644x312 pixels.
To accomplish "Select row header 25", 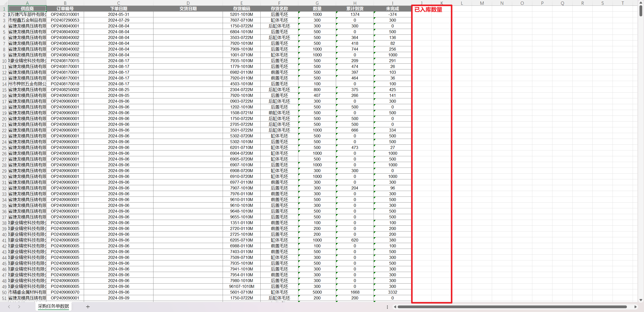I will pyautogui.click(x=4, y=148).
